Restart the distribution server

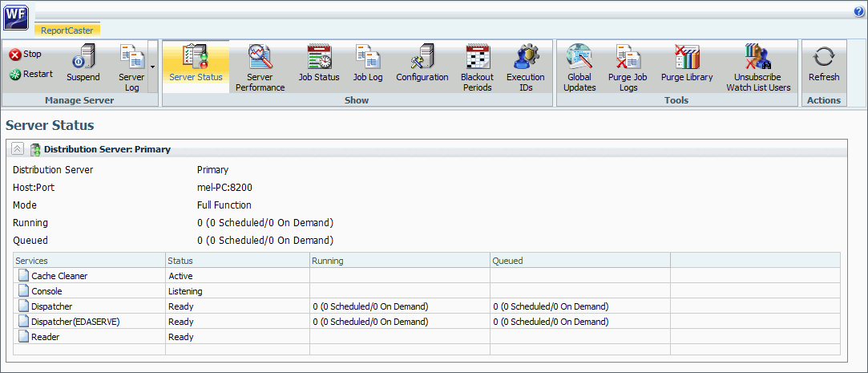click(31, 75)
